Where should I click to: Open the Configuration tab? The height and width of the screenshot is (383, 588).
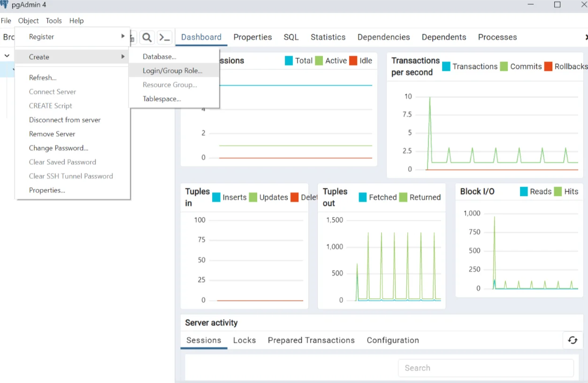[x=393, y=340]
